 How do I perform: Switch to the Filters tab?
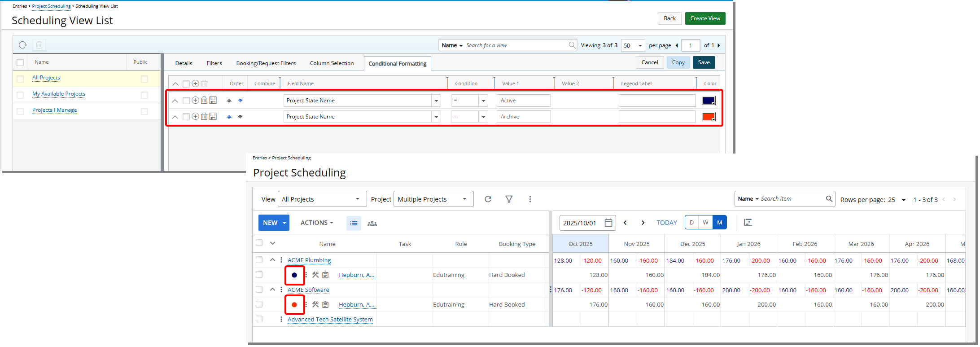pyautogui.click(x=214, y=63)
